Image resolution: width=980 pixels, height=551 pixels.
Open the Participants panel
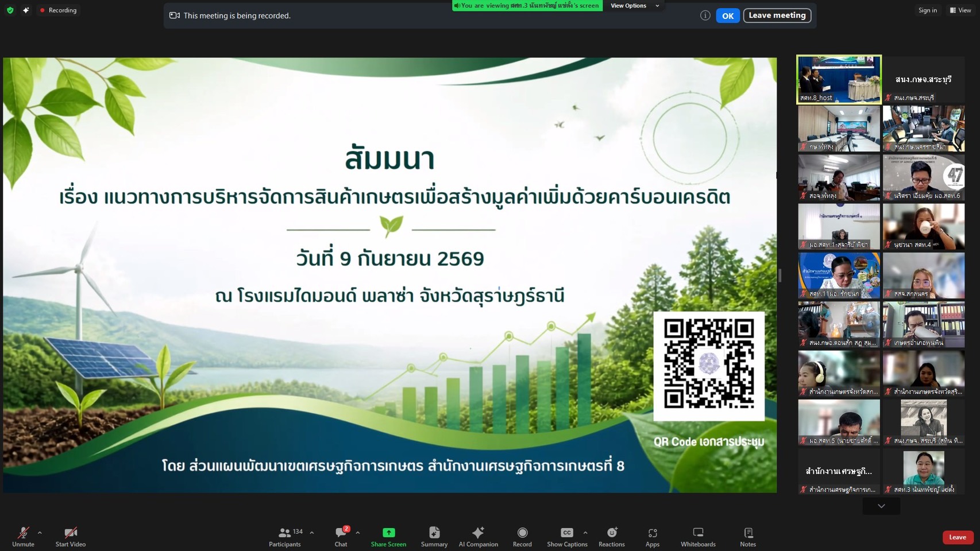[x=285, y=537]
